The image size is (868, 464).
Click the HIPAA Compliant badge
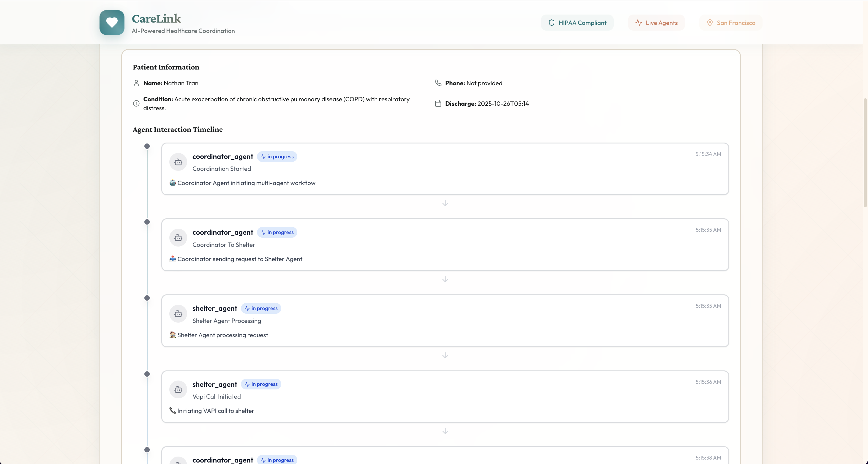[577, 23]
